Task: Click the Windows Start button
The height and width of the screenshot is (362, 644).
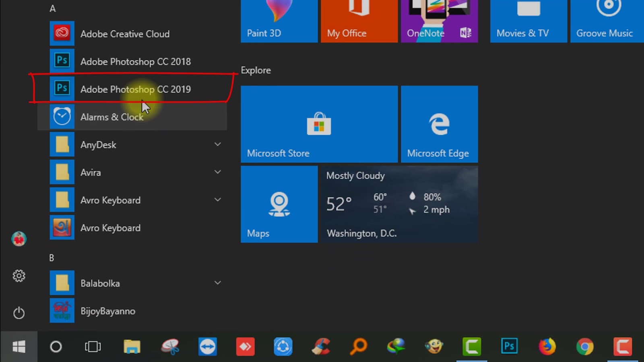Action: 19,347
